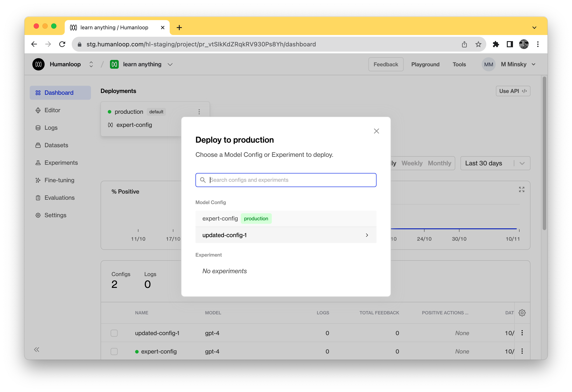Expand the chart to fullscreen
This screenshot has height=392, width=572.
click(521, 189)
